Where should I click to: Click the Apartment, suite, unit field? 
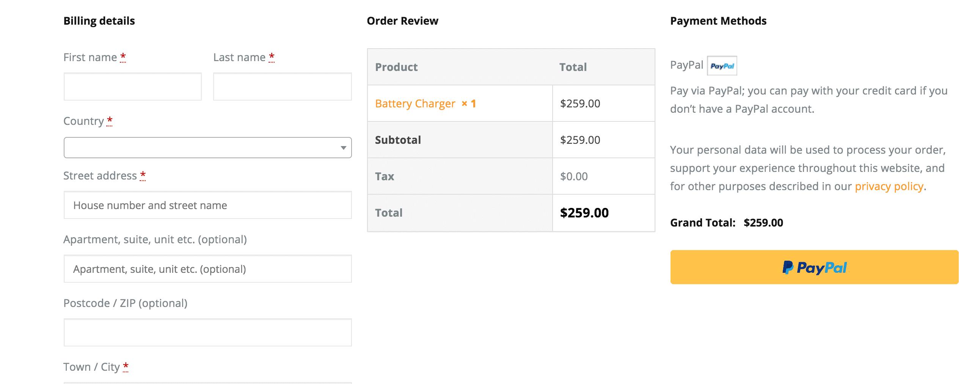pyautogui.click(x=207, y=269)
